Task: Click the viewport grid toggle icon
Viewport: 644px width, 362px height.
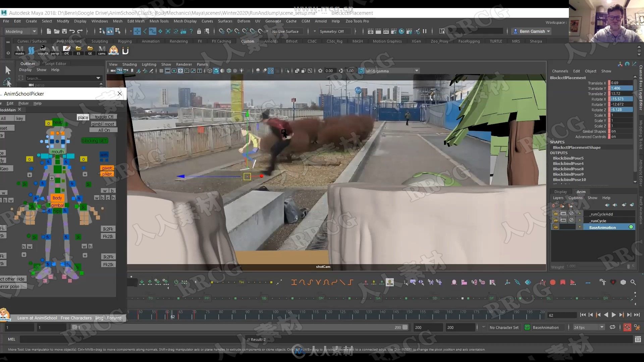Action: click(161, 71)
